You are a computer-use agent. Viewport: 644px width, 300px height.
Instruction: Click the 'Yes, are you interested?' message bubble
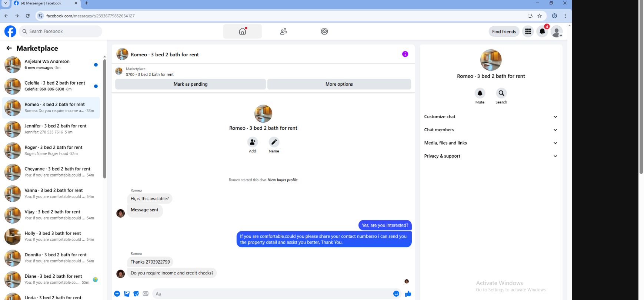(385, 225)
